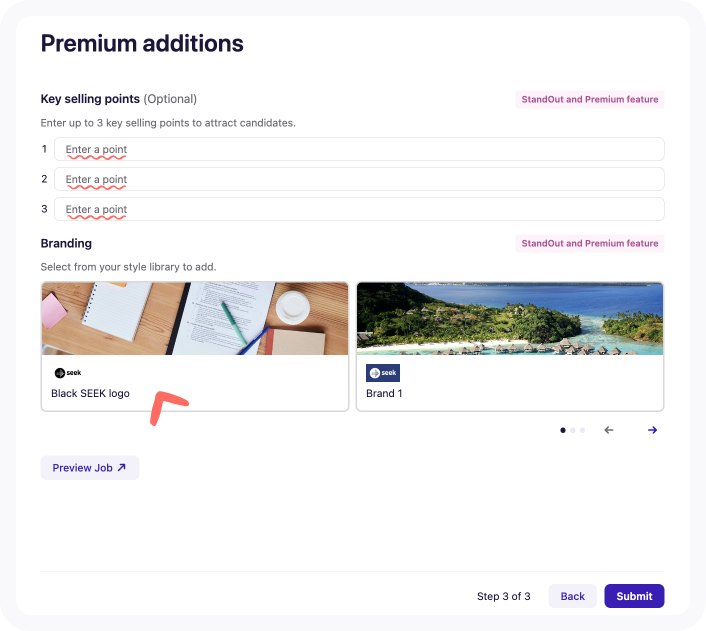This screenshot has height=631, width=706.
Task: Select the second carousel pagination dot
Action: click(573, 430)
